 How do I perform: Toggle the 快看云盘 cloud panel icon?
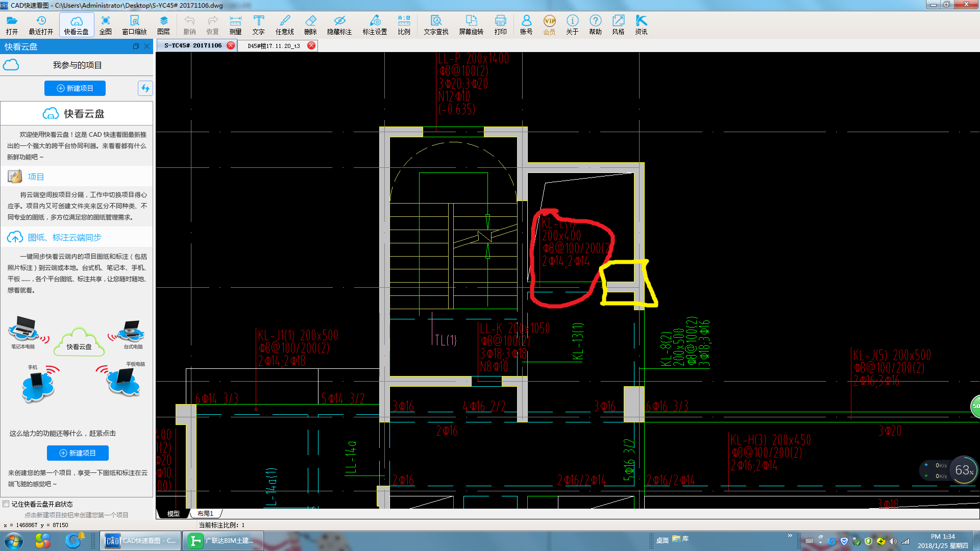(77, 24)
